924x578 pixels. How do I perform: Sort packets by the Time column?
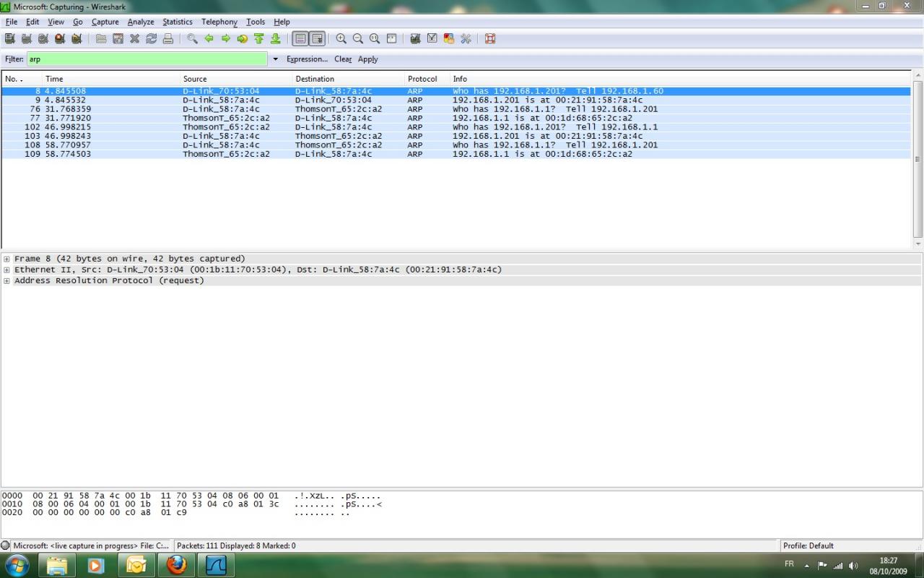(111, 79)
